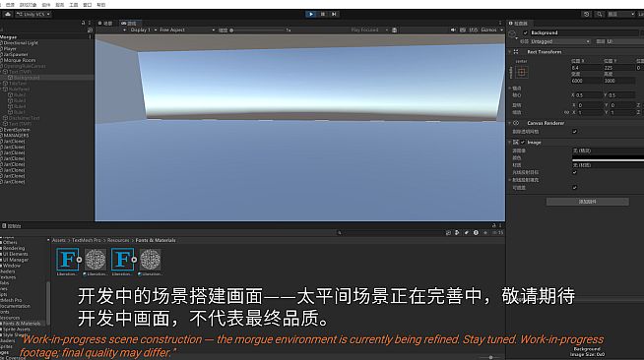Click the anchor preset square in Rect Transform

(x=522, y=72)
